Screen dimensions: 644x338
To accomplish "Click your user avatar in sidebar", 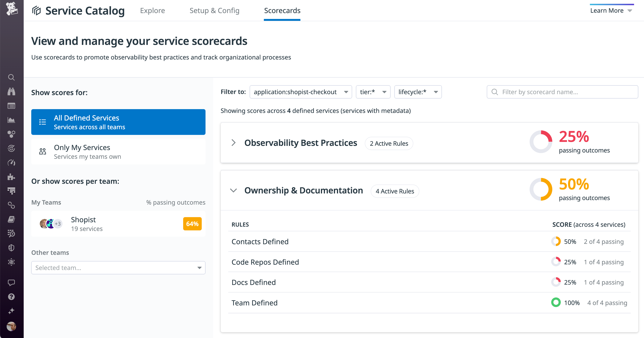I will coord(12,326).
